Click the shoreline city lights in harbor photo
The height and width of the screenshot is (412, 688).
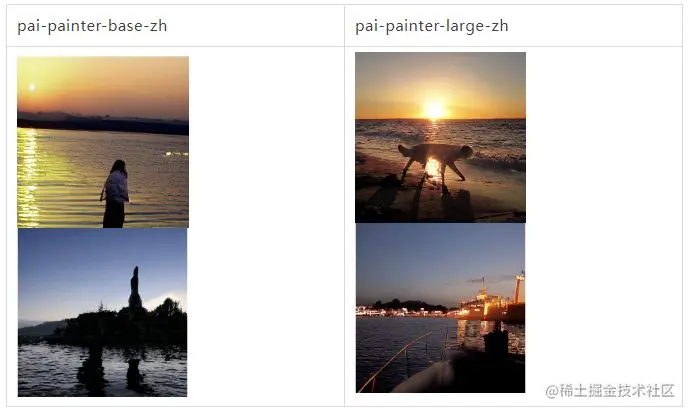403,312
